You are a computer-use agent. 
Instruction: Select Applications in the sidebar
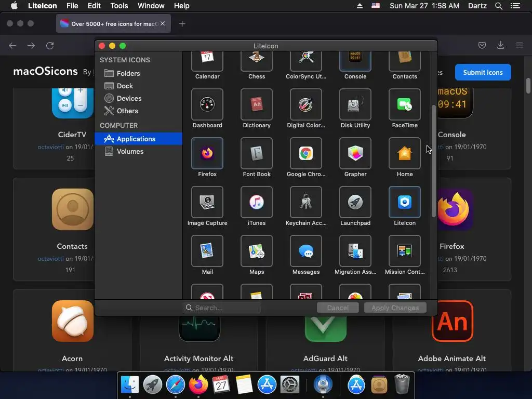click(x=138, y=139)
